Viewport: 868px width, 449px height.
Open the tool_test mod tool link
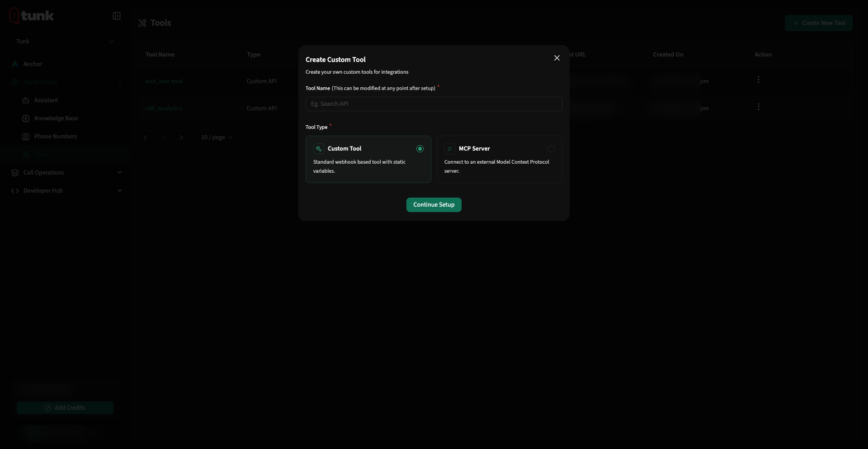tap(164, 81)
